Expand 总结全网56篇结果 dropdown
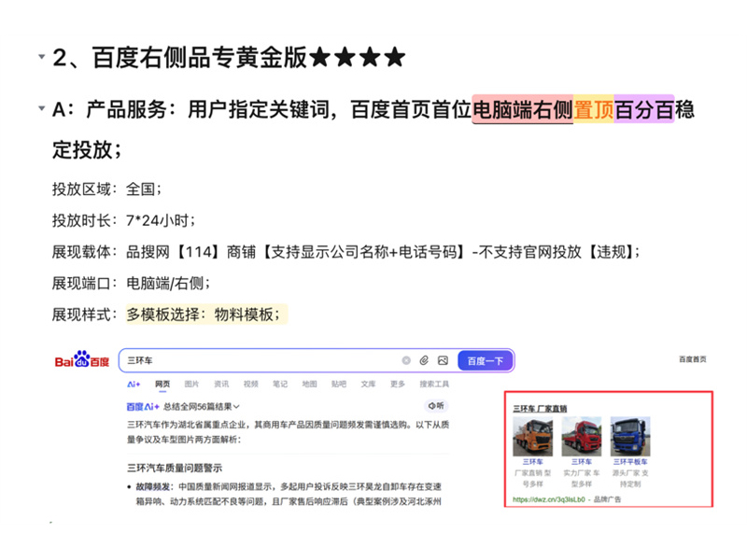 202,407
